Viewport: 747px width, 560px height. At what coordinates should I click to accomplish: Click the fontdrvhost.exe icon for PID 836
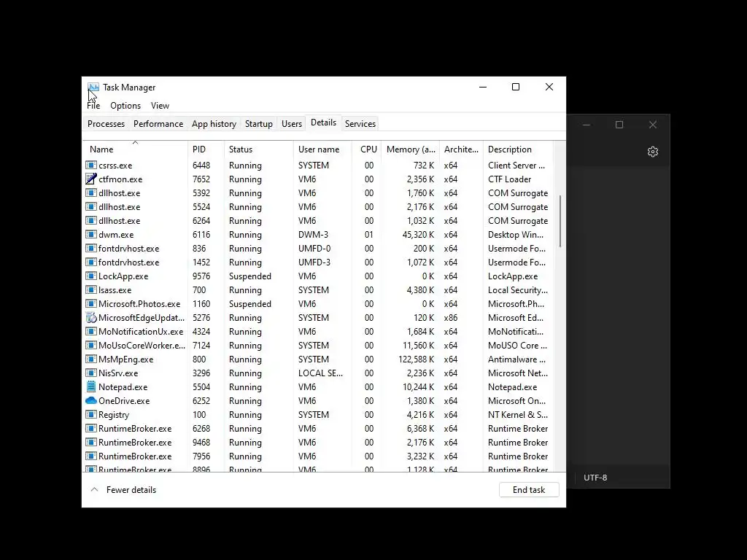coord(91,248)
